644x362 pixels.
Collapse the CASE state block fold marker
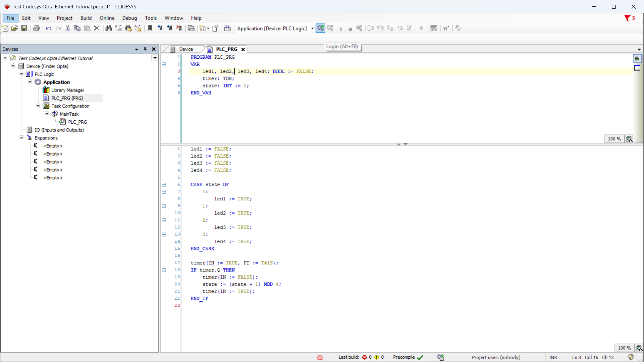coord(164,185)
